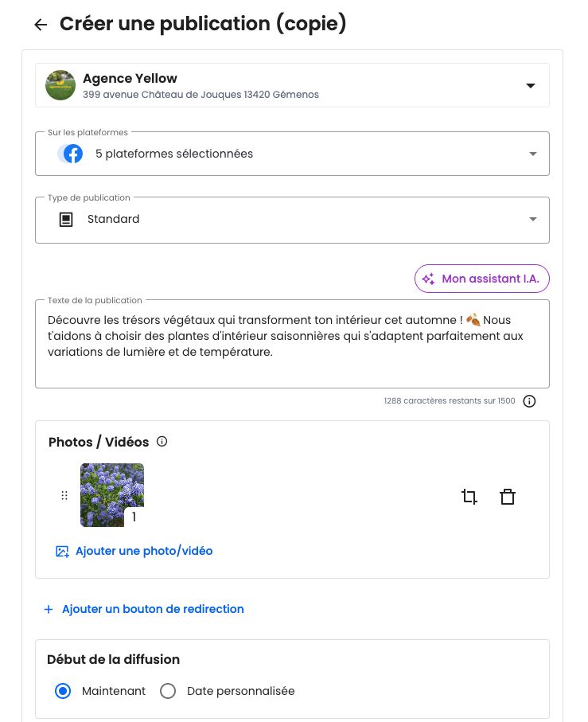Click the info icon near Photos / Vidéos

pos(162,441)
